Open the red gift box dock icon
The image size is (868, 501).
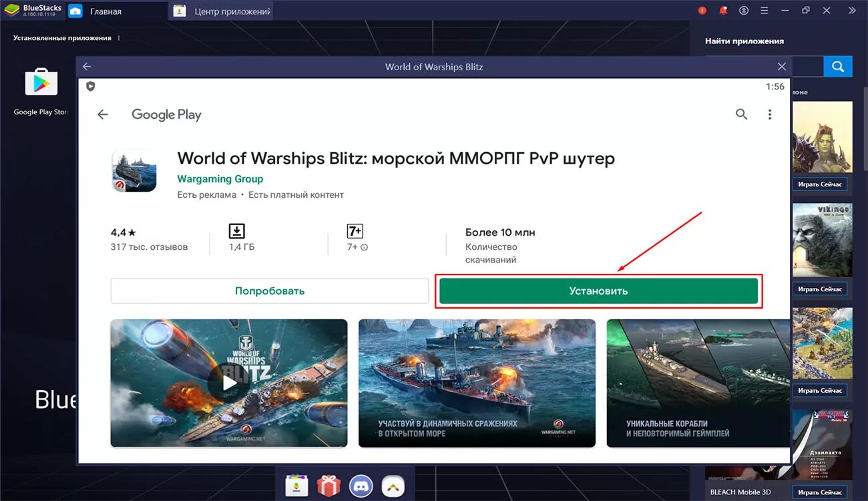click(x=329, y=486)
